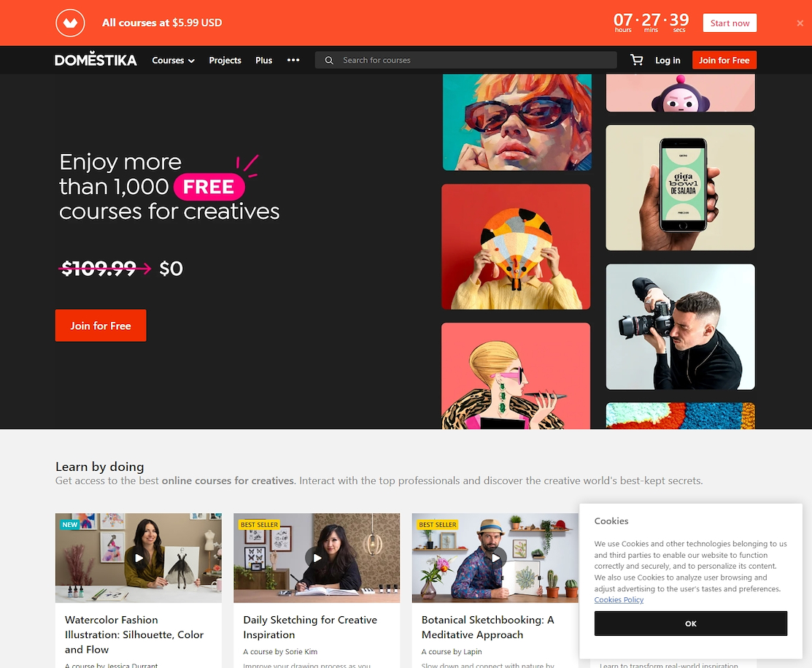Click the countdown timer in the banner

[651, 23]
